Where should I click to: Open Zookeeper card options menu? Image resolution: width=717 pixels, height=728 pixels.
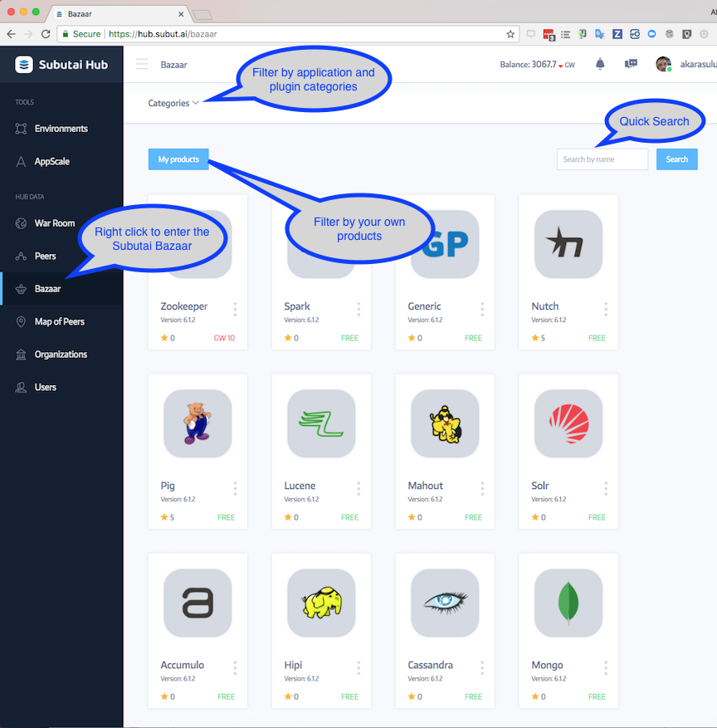coord(235,310)
